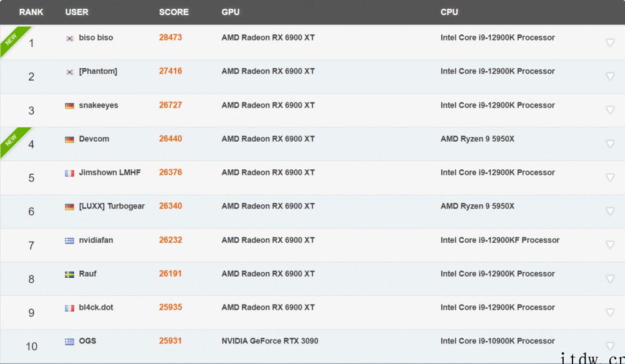
Task: Open user nvidiafan
Action: pyautogui.click(x=96, y=240)
